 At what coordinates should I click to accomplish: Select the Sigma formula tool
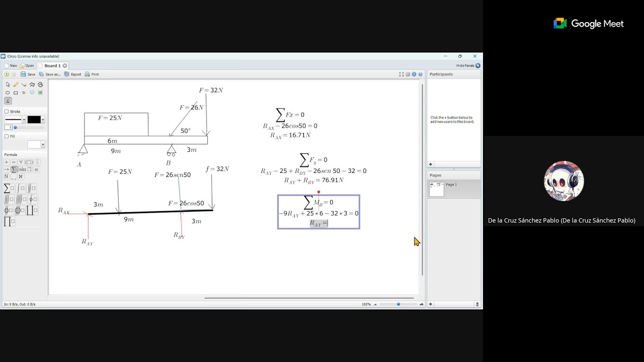pyautogui.click(x=8, y=101)
